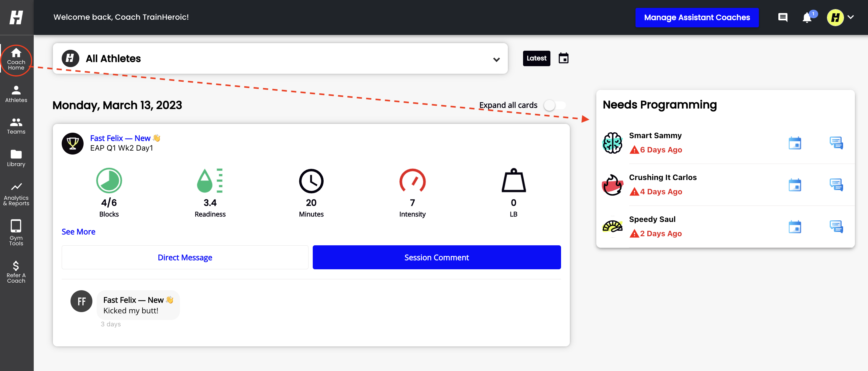Viewport: 868px width, 371px height.
Task: Click the '3 days' comment timestamp
Action: point(111,324)
